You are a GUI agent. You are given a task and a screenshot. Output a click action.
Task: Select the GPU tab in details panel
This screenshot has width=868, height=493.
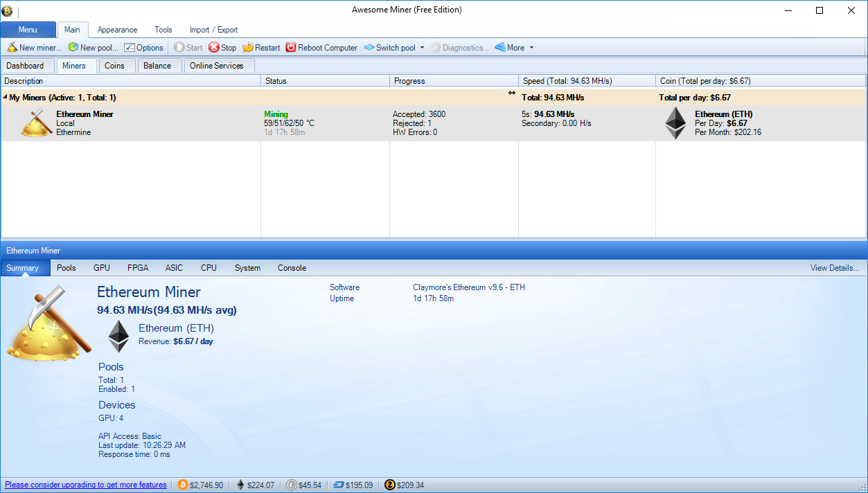click(102, 268)
